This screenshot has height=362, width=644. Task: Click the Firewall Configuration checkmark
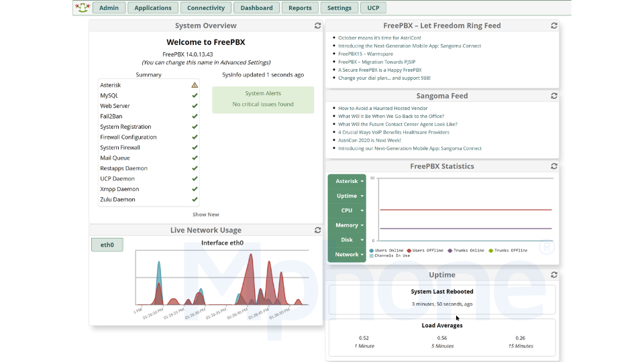(195, 137)
